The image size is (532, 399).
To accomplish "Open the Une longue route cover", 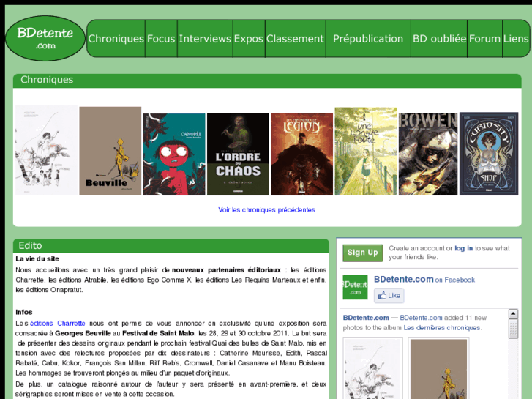I will click(366, 152).
